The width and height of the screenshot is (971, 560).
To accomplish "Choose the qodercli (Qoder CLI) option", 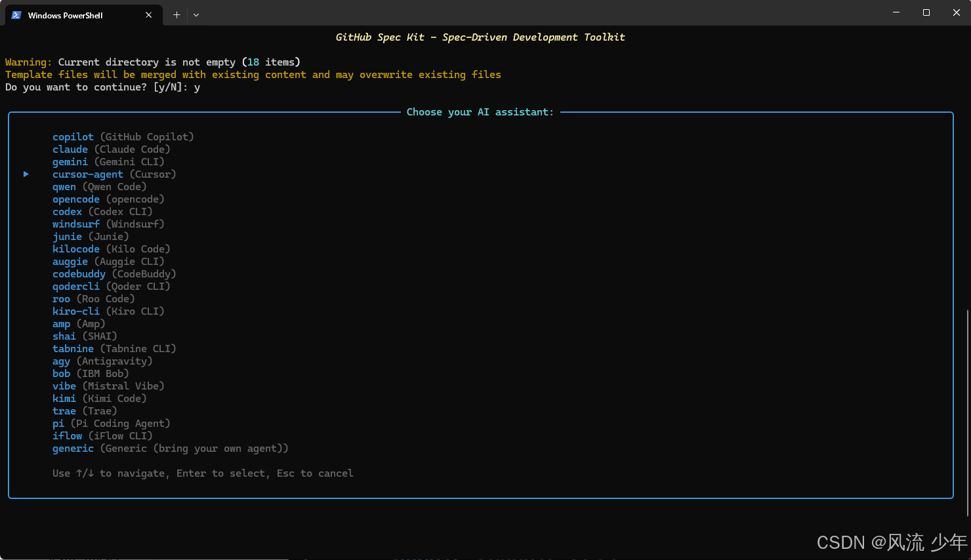I will (x=112, y=287).
